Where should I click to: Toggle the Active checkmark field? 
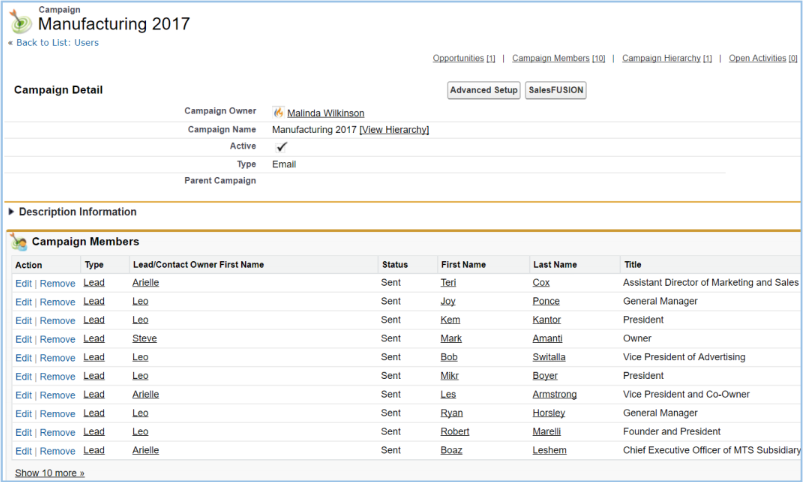282,147
